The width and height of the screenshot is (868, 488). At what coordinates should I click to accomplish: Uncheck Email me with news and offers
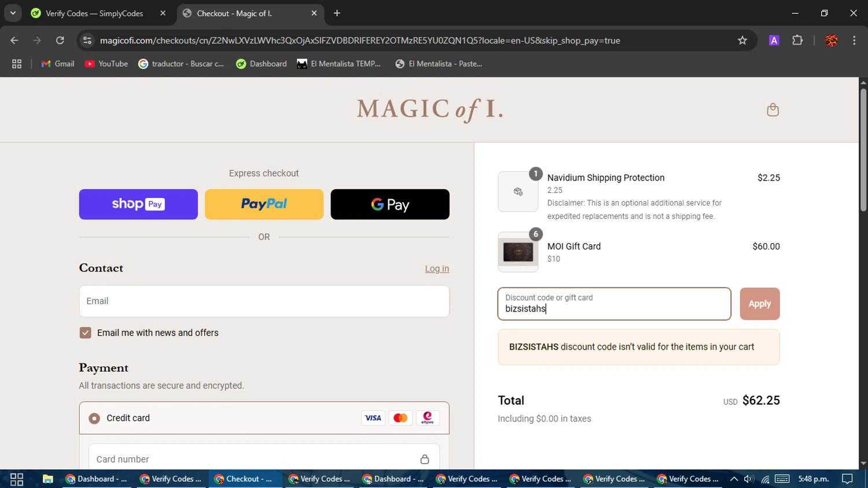[x=85, y=333]
